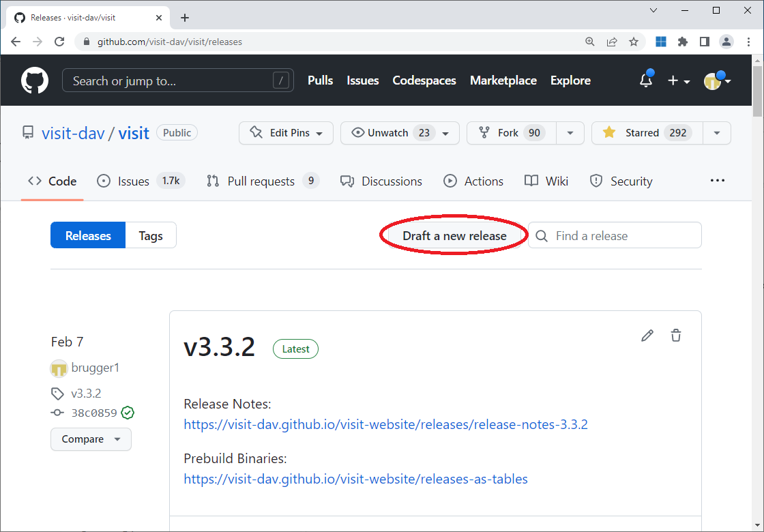764x532 pixels.
Task: Click the zoom magnifier icon in address bar
Action: click(589, 42)
